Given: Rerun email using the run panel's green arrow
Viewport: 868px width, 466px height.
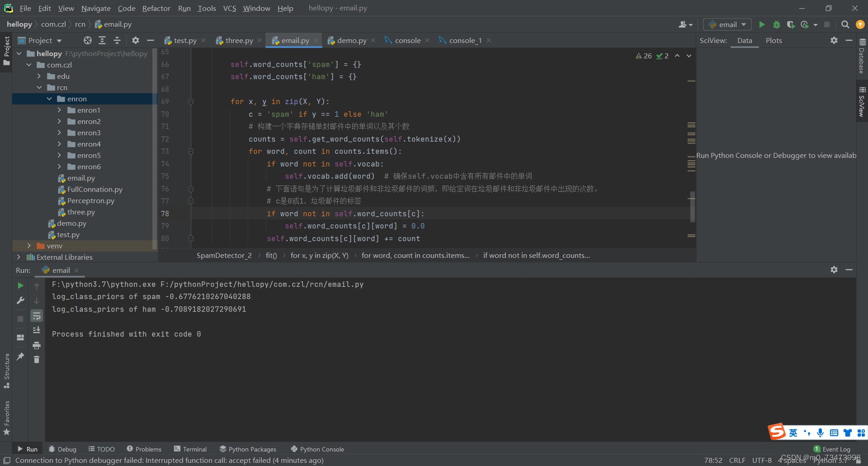Looking at the screenshot, I should [x=20, y=285].
